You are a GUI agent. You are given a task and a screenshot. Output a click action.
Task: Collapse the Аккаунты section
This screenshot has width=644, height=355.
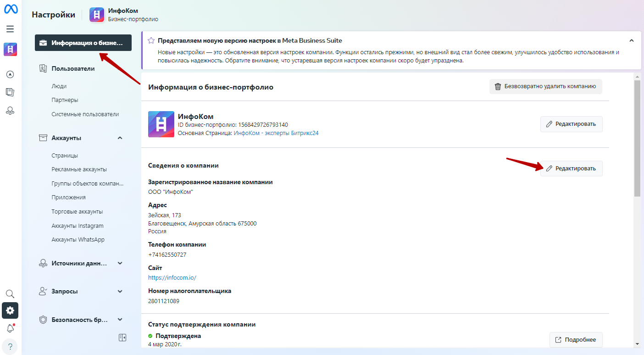(x=120, y=138)
